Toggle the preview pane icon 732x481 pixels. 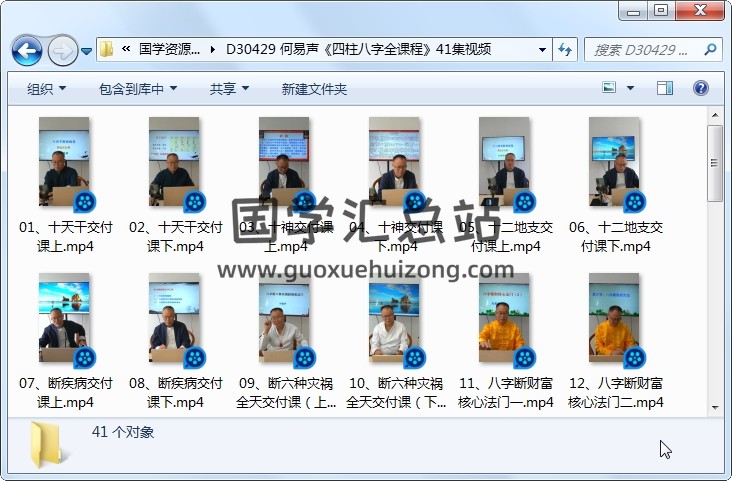[665, 88]
